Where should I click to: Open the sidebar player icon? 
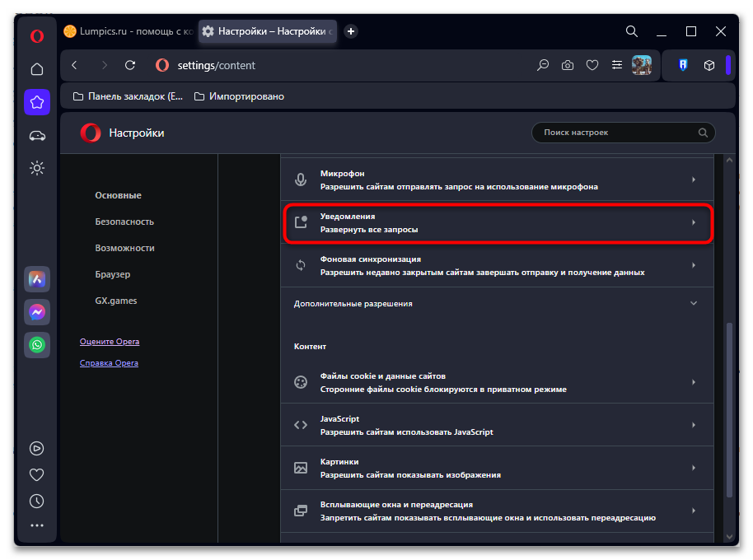(x=37, y=449)
